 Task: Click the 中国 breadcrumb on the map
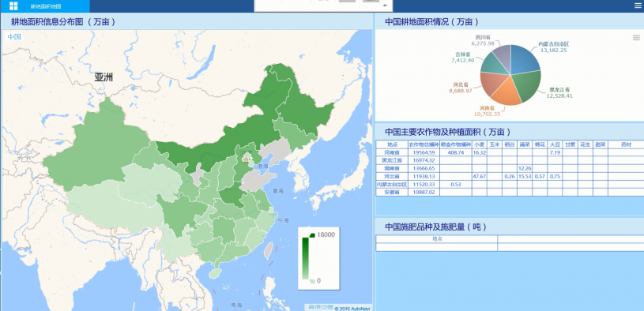pos(14,36)
